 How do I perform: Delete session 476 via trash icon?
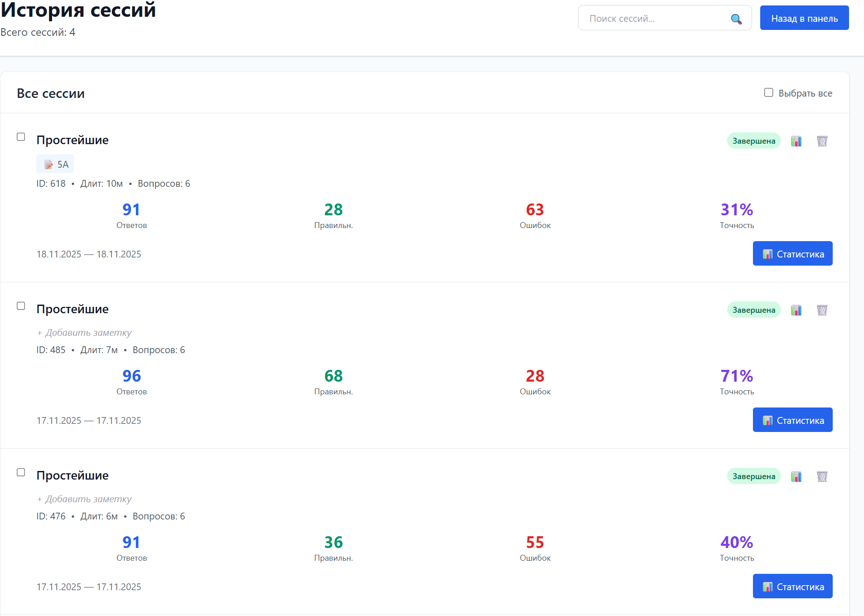click(822, 476)
